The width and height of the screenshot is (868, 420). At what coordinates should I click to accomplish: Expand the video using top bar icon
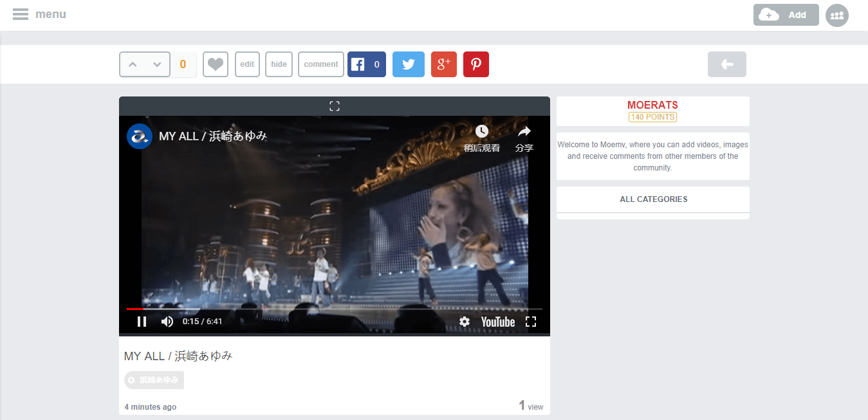[x=335, y=106]
